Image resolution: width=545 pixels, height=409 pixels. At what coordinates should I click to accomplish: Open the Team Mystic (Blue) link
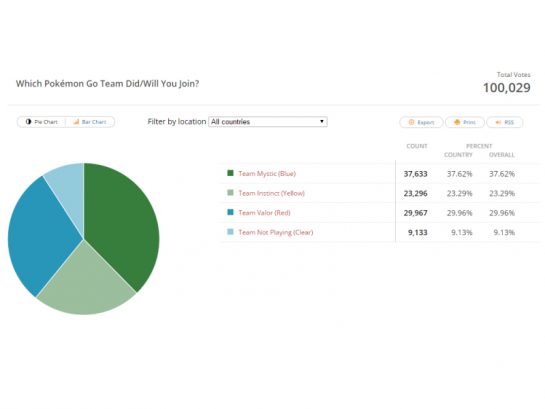coord(267,174)
